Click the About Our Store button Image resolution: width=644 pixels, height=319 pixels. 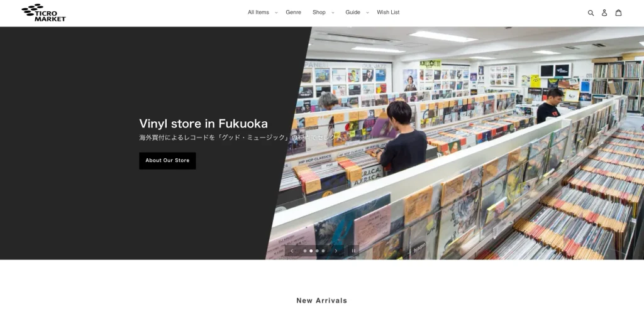pyautogui.click(x=167, y=161)
